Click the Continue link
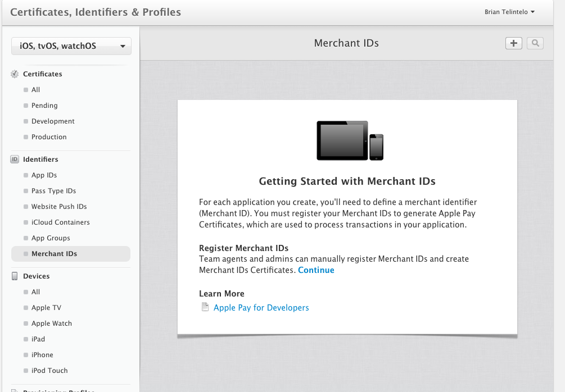 (x=316, y=270)
